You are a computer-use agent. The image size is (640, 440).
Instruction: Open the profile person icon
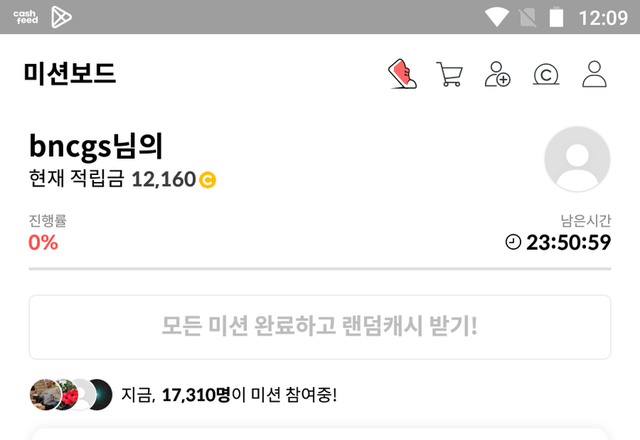[594, 74]
